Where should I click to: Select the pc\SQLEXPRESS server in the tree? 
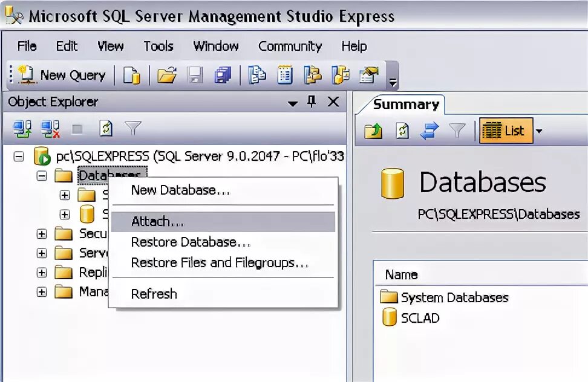tap(200, 156)
